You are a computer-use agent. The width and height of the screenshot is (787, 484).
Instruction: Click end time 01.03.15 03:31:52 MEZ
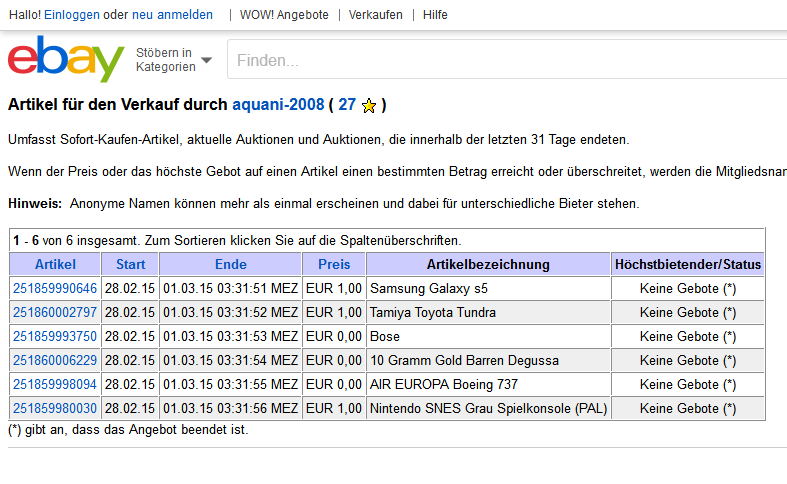pyautogui.click(x=230, y=312)
